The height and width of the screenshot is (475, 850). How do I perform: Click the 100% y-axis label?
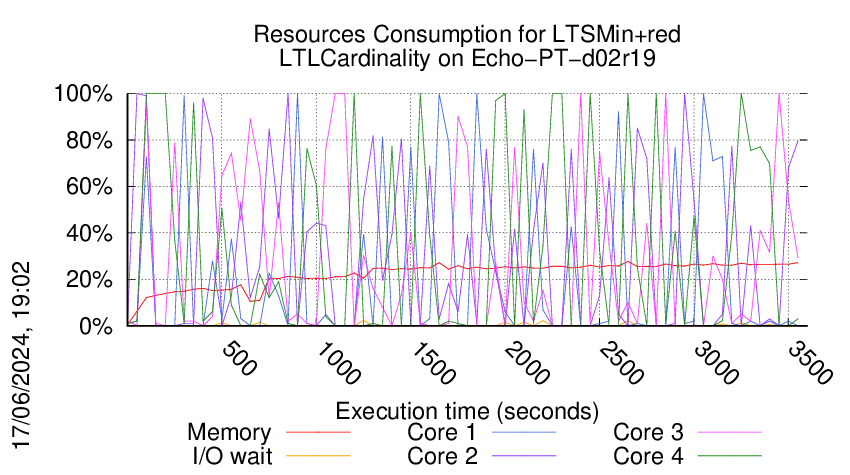[x=83, y=93]
